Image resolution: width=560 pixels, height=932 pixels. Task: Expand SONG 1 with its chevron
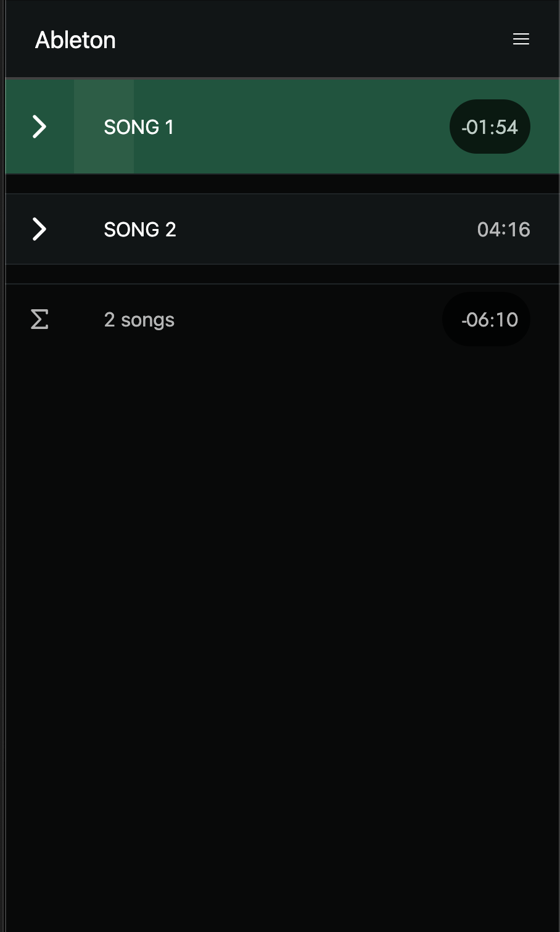click(x=39, y=127)
